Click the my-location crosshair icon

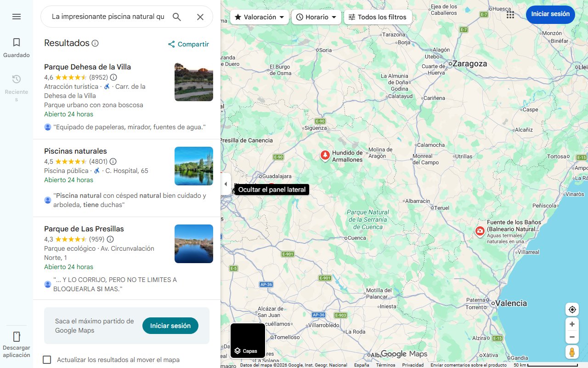pos(572,309)
